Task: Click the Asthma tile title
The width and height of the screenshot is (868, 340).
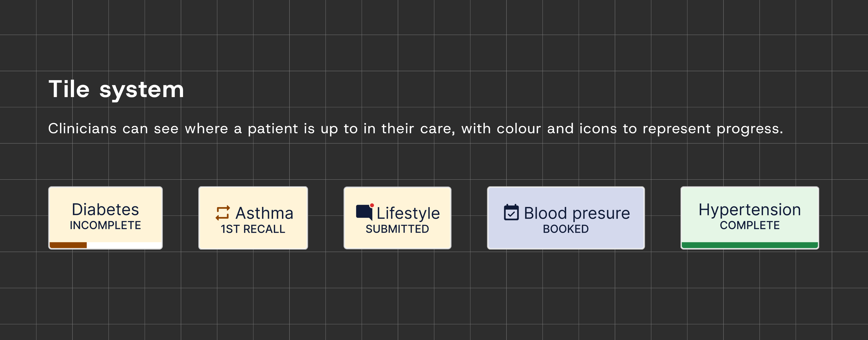Action: [x=264, y=213]
